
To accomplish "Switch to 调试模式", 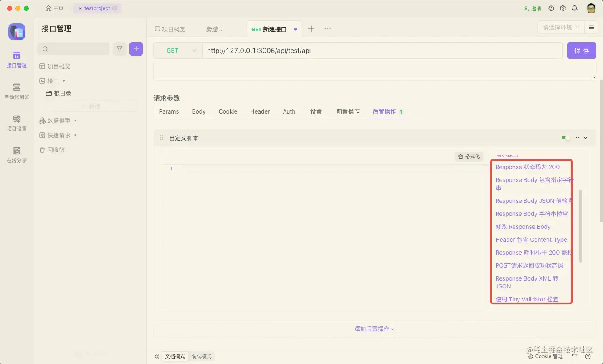I will [202, 356].
